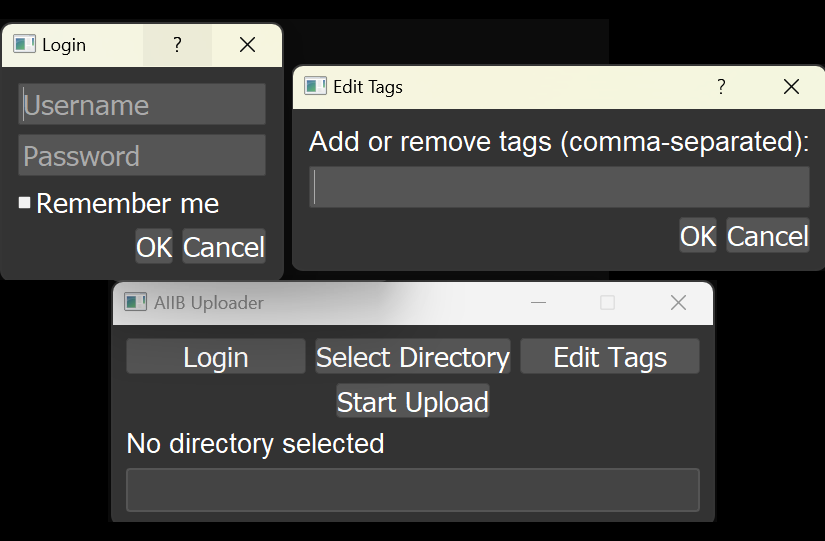Cancel the Login dialog
Screen dimensions: 825x541
(x=224, y=247)
